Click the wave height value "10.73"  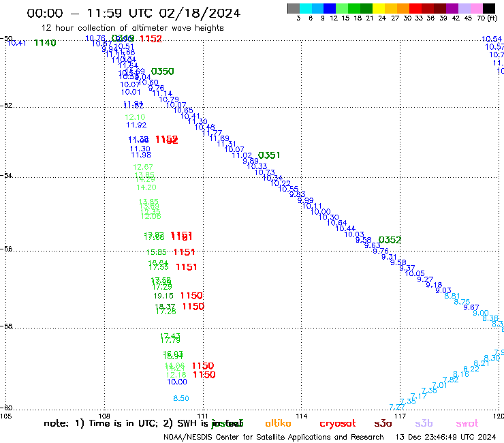[265, 172]
